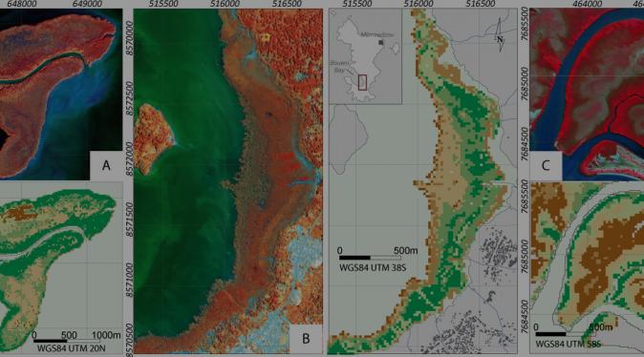
Task: Click the northing label 8571500
Action: 129,220
